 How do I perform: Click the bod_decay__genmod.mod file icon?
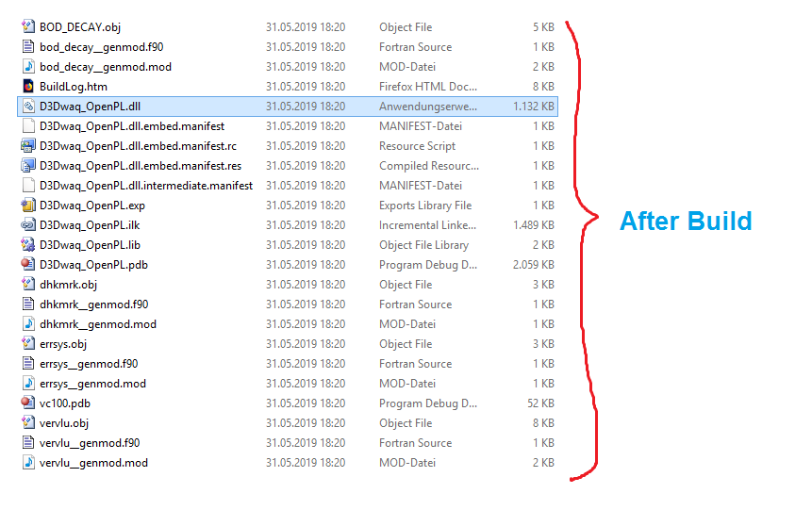tap(28, 67)
